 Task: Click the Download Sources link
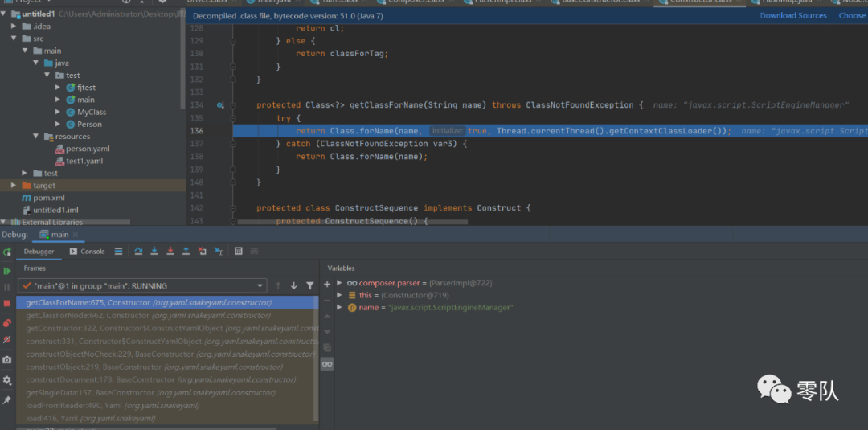(x=793, y=15)
